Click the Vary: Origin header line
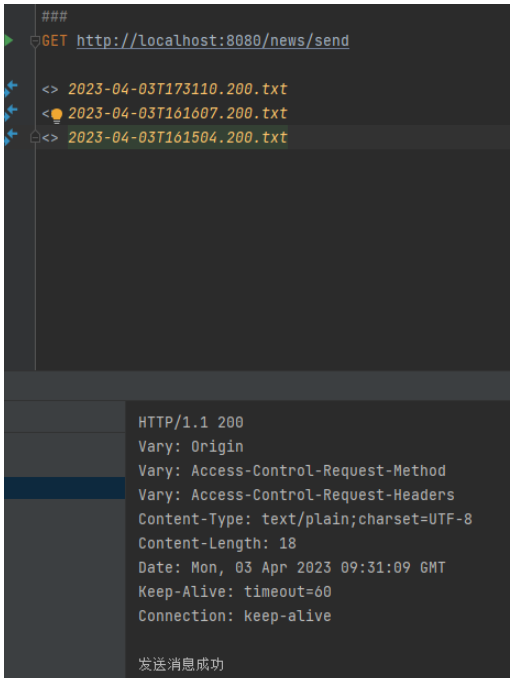The width and height of the screenshot is (513, 678). (x=191, y=447)
